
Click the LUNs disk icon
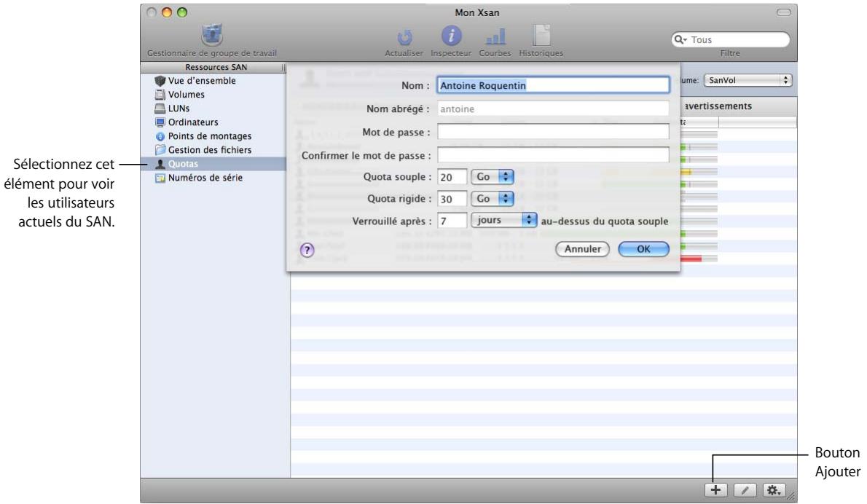tap(160, 109)
